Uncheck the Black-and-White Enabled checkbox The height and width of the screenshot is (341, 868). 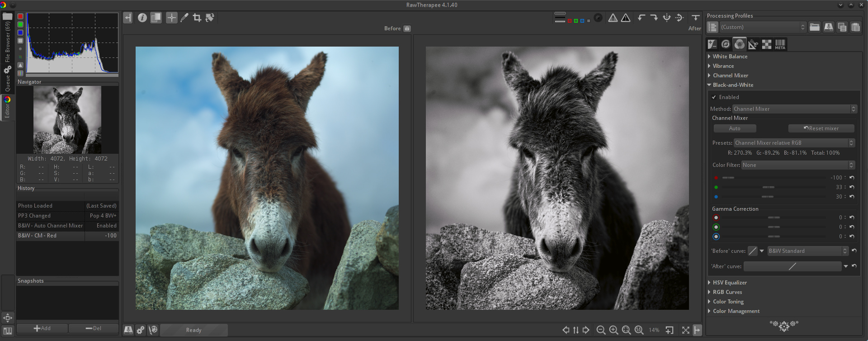[714, 97]
